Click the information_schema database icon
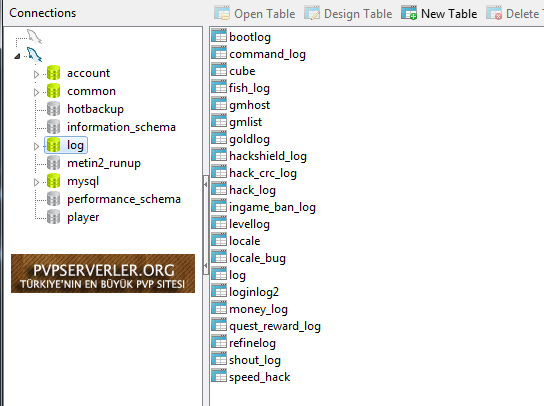 point(53,127)
